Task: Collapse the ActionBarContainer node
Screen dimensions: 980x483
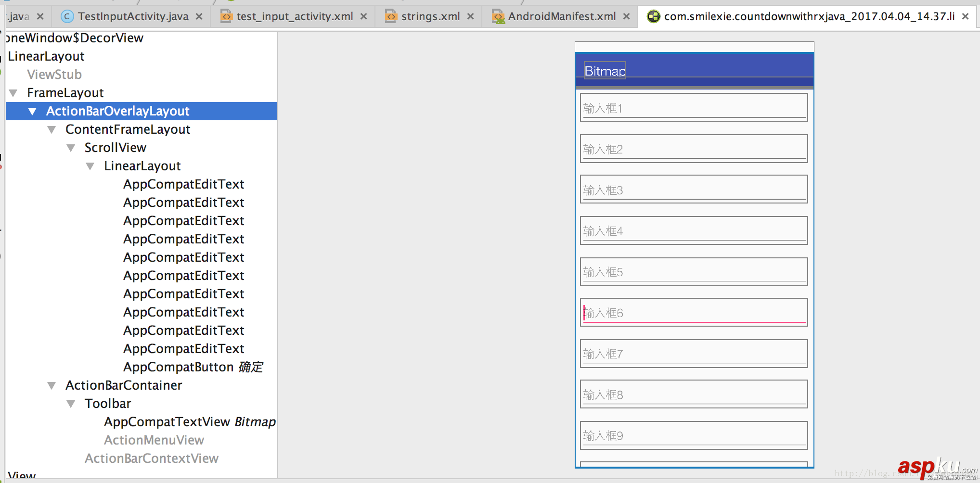Action: [52, 385]
